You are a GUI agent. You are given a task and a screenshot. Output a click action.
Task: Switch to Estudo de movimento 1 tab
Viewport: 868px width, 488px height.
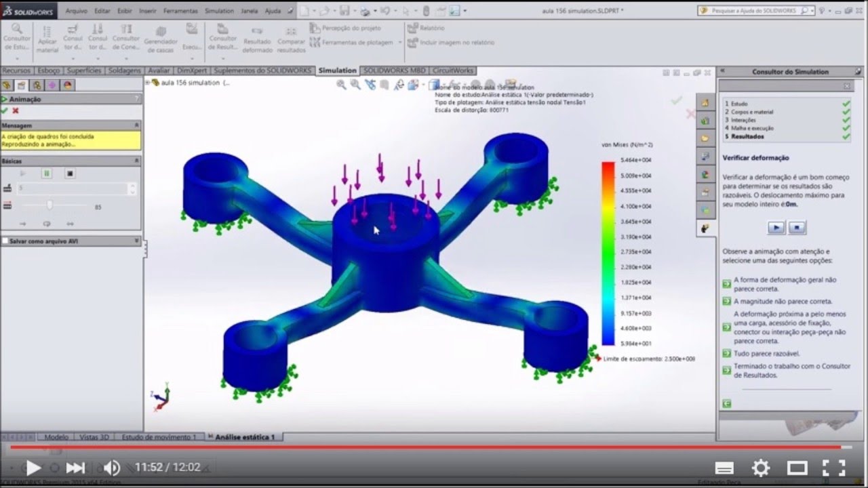click(x=159, y=437)
